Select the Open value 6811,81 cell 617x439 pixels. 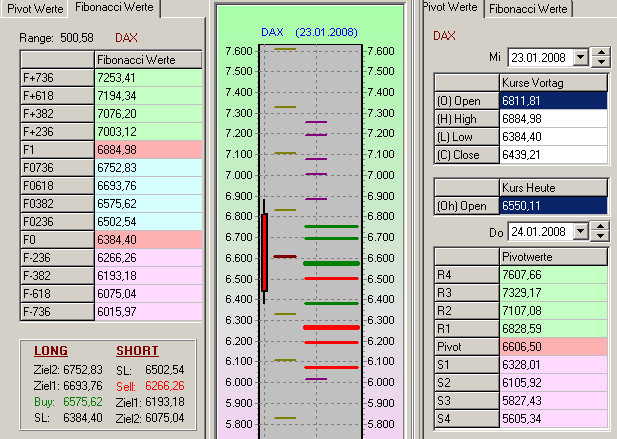[x=553, y=101]
